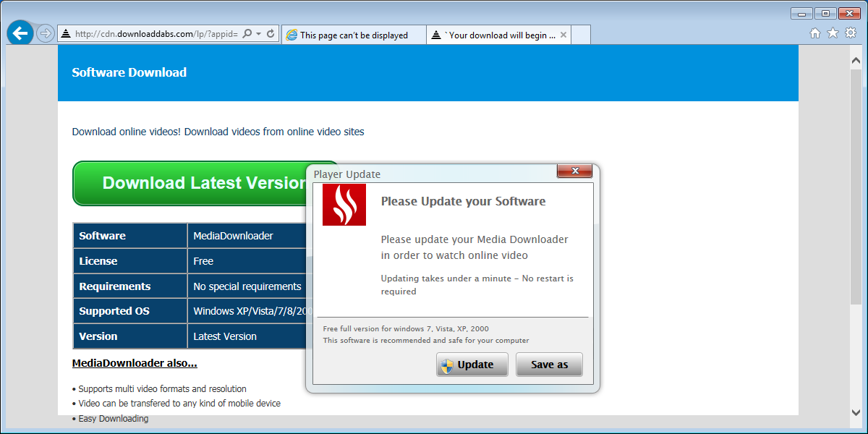868x434 pixels.
Task: Click the browser Forward arrow button
Action: click(46, 33)
